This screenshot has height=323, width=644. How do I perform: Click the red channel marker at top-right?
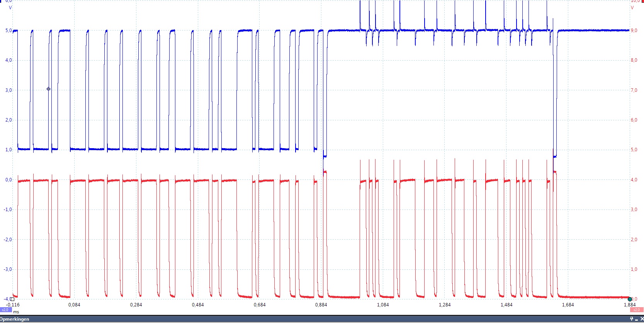tap(642, 1)
